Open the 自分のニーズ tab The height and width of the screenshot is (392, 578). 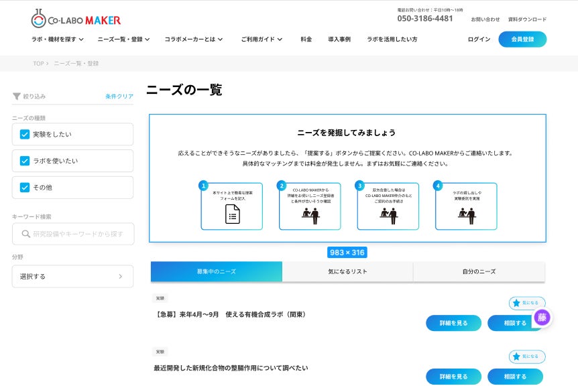[479, 271]
